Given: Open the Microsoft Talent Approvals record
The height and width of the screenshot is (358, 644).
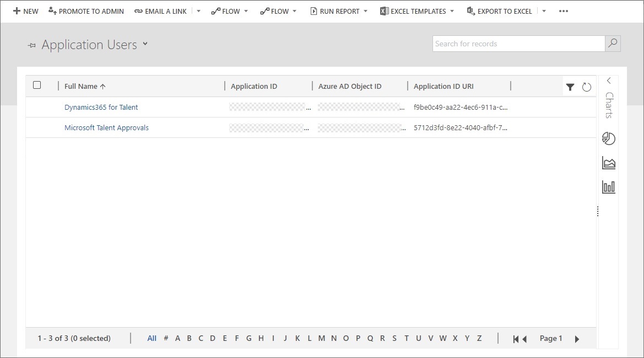Looking at the screenshot, I should point(106,128).
